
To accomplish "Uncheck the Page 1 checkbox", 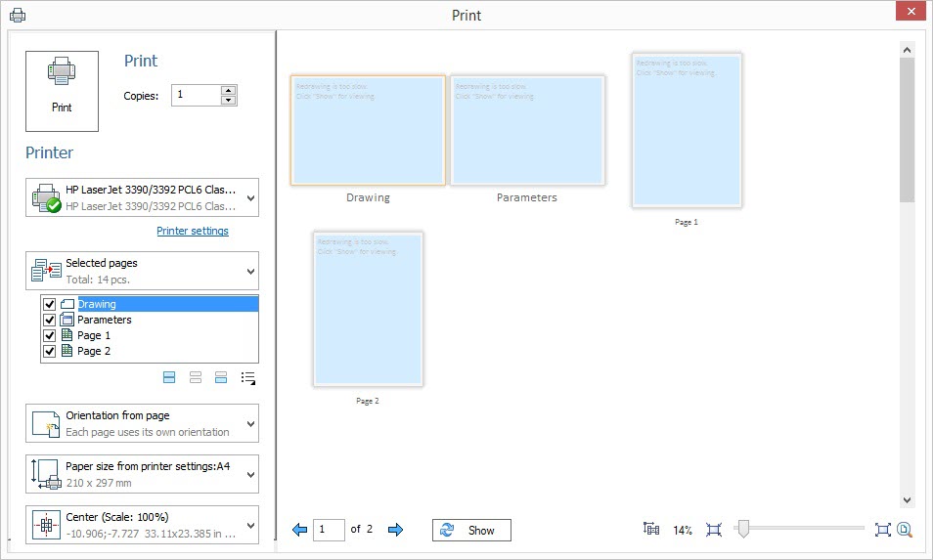I will tap(49, 335).
